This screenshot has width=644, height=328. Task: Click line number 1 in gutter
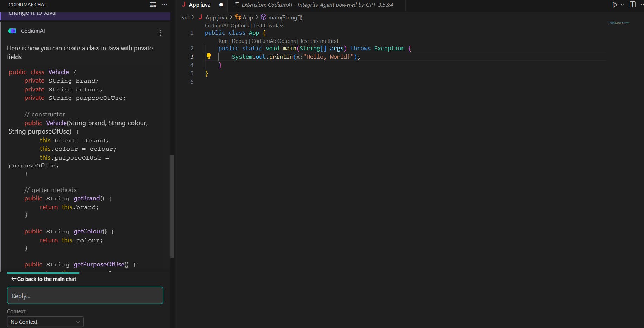pyautogui.click(x=192, y=33)
